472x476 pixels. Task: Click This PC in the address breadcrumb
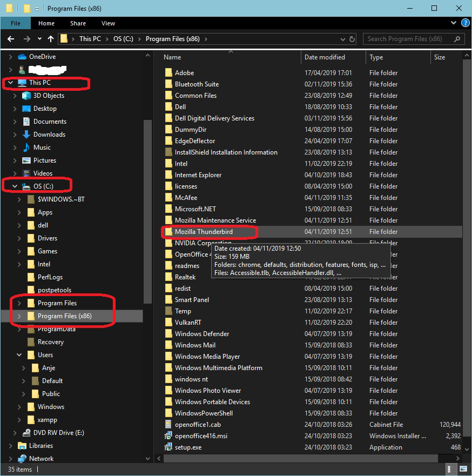tap(90, 39)
